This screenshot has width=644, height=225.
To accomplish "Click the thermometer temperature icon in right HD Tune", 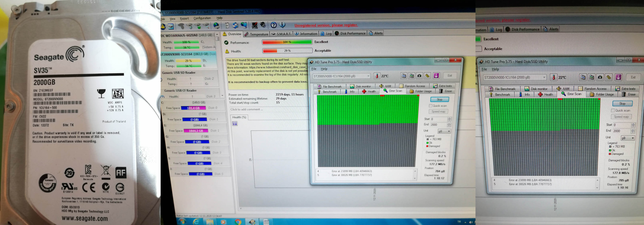I will tap(553, 77).
